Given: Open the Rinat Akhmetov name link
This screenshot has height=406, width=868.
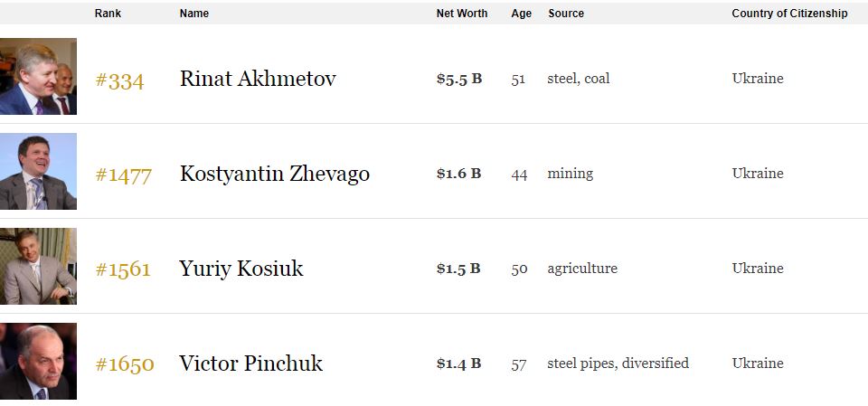Looking at the screenshot, I should [x=258, y=79].
